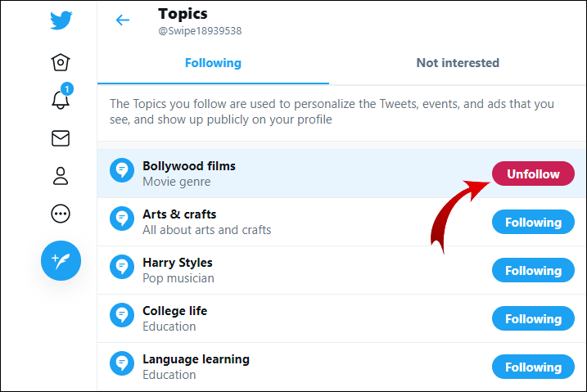Go back using the left arrow
The width and height of the screenshot is (587, 392).
[x=123, y=20]
